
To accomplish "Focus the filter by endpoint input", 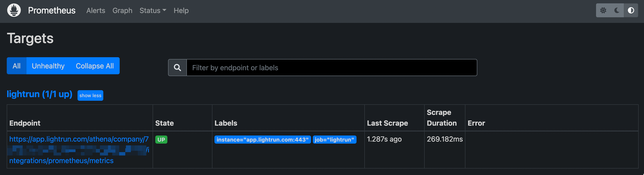I will [331, 68].
